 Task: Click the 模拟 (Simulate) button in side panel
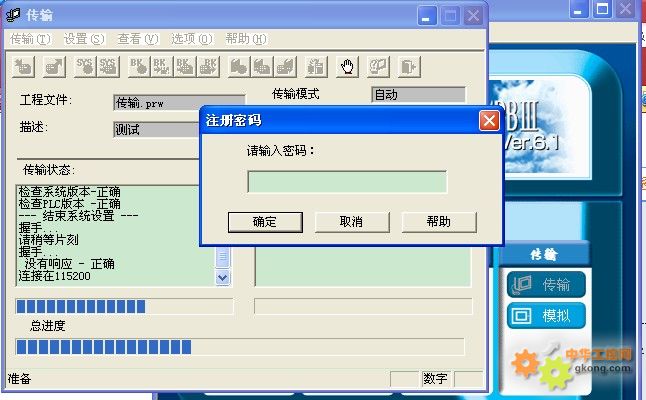[x=546, y=316]
